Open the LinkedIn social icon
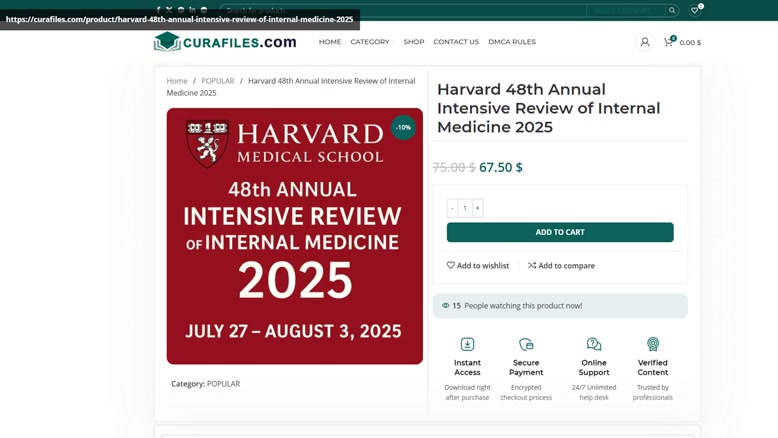Viewport: 778px width, 438px height. pos(193,10)
